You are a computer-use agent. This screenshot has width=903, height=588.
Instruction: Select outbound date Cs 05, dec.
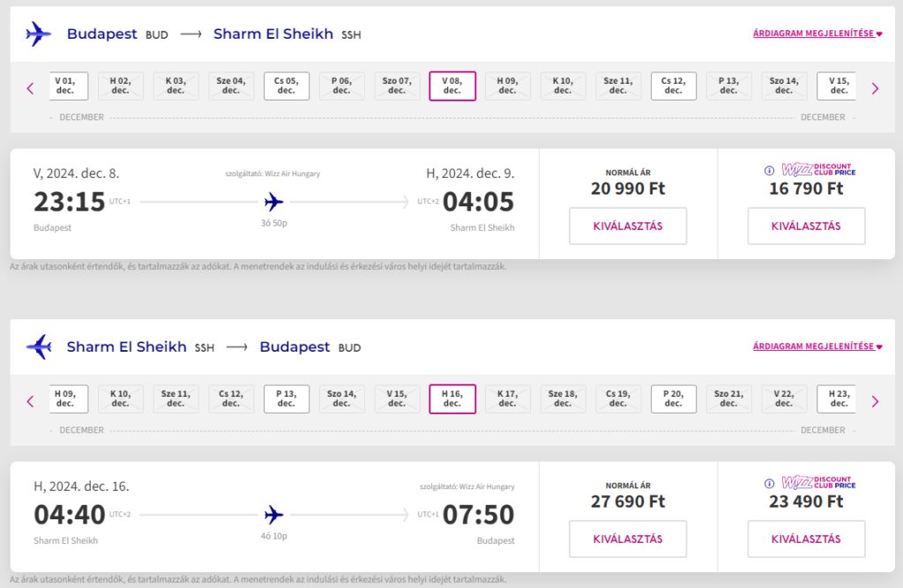point(287,86)
